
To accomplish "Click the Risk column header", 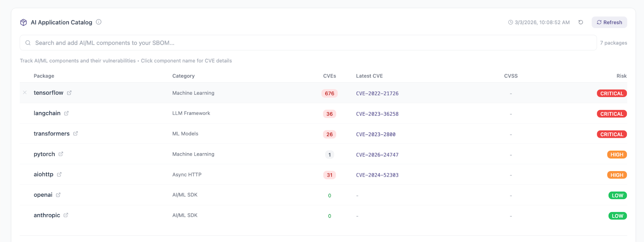I will (x=621, y=76).
